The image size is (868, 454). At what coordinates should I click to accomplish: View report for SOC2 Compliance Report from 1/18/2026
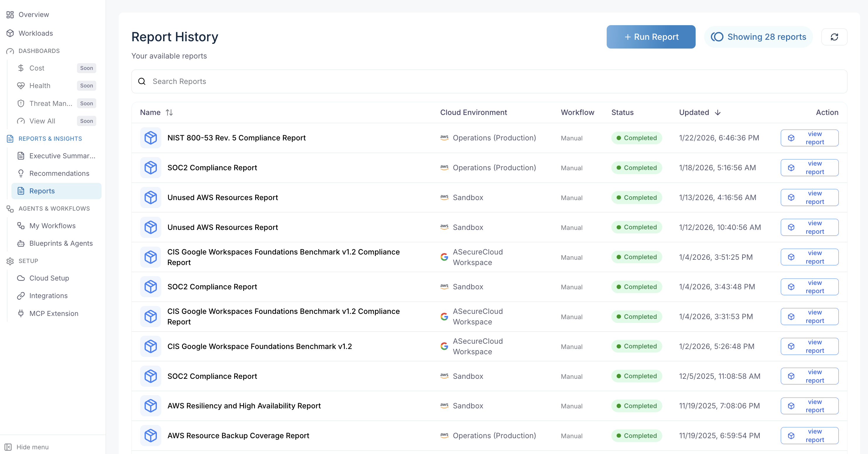pyautogui.click(x=809, y=167)
